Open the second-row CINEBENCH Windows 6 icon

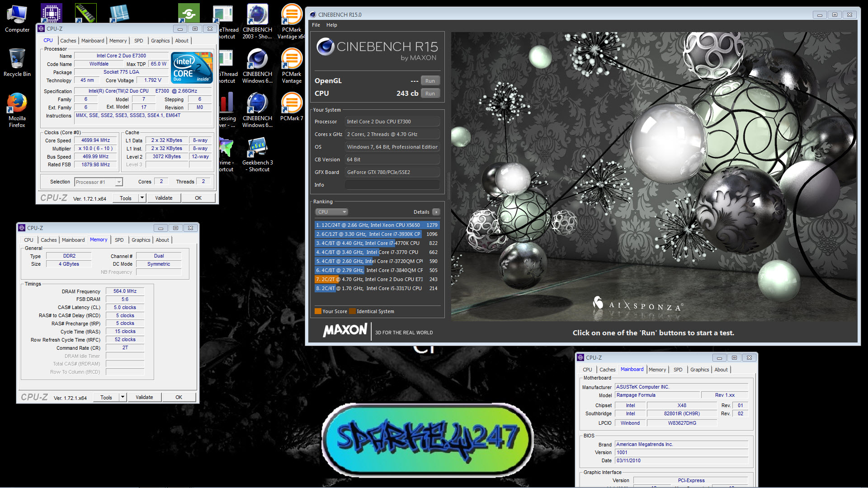coord(257,66)
